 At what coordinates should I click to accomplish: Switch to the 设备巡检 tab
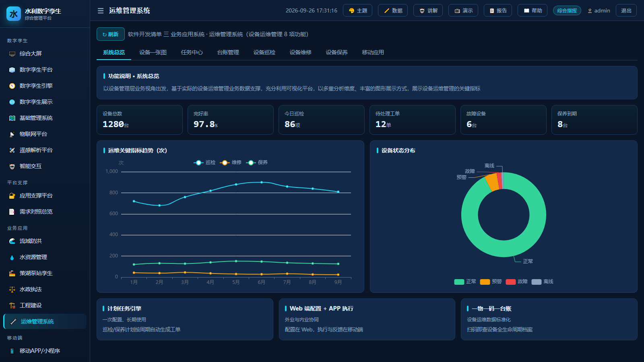[264, 53]
